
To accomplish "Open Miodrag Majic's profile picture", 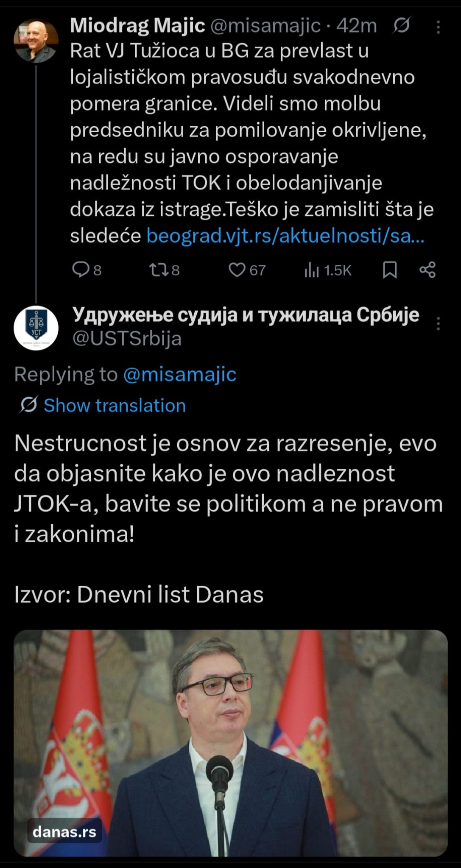I will (x=36, y=41).
